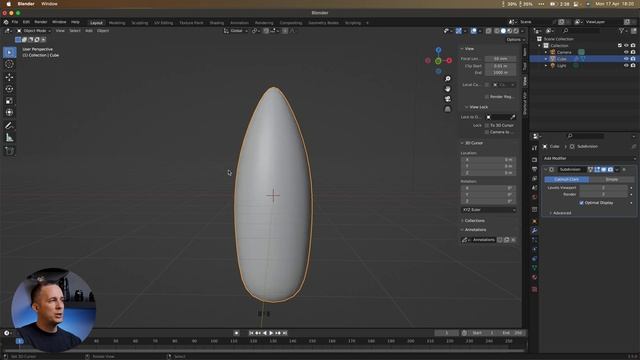Expand the Camera item in outliner
Viewport: 640px width, 360px height.
click(x=546, y=52)
